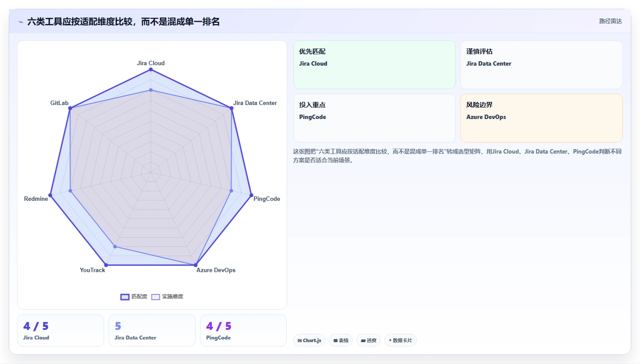640x364 pixels.
Task: Toggle the 实施难度 legend swatch
Action: (x=155, y=297)
